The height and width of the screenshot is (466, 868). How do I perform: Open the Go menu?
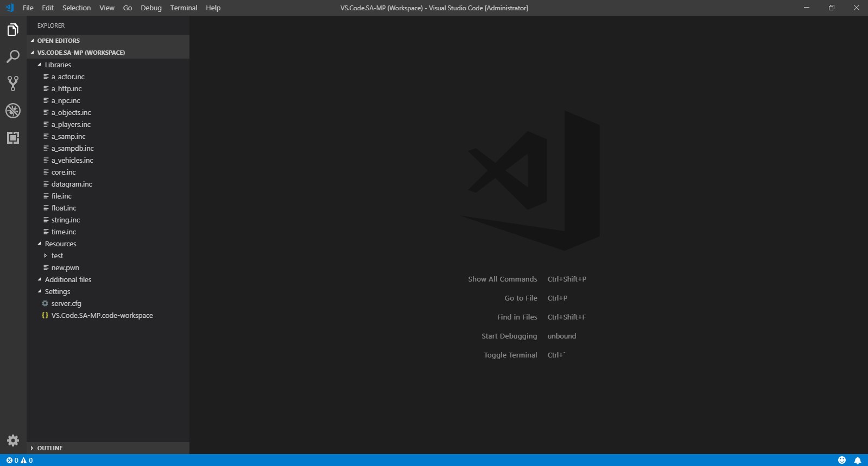pos(128,8)
